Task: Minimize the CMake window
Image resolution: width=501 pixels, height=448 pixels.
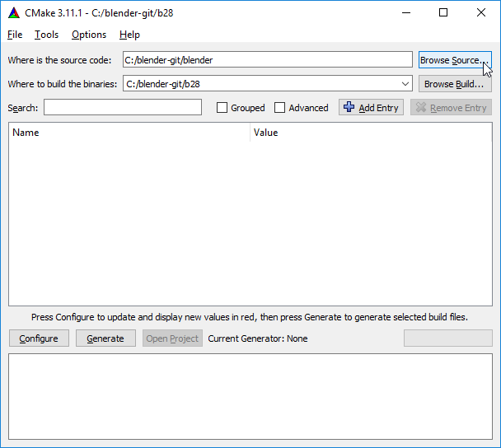Action: (406, 13)
